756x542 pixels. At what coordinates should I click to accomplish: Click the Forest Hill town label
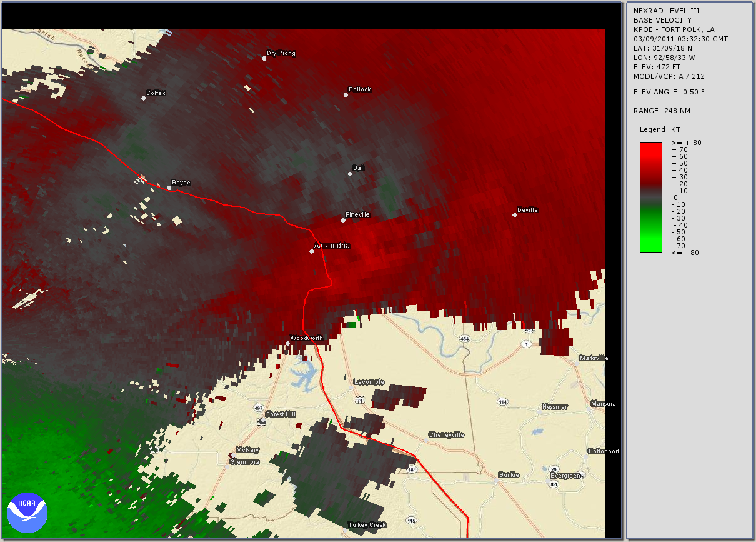pos(281,414)
